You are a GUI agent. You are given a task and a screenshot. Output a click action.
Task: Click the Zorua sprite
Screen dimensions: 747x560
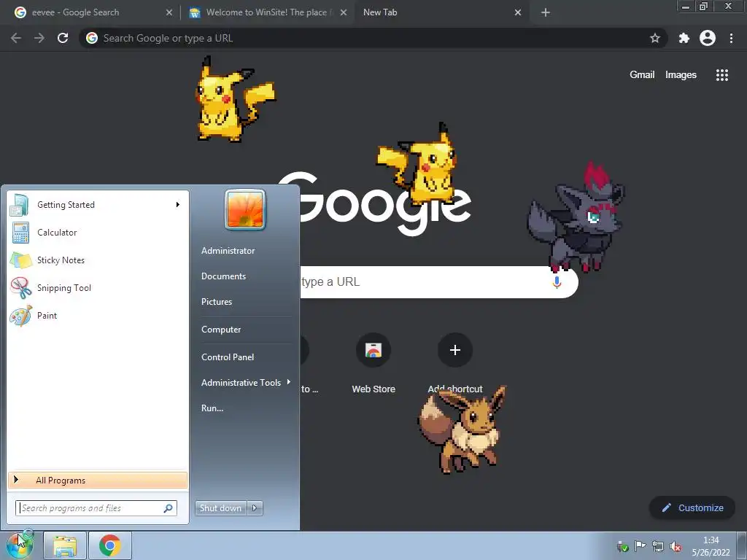click(576, 217)
